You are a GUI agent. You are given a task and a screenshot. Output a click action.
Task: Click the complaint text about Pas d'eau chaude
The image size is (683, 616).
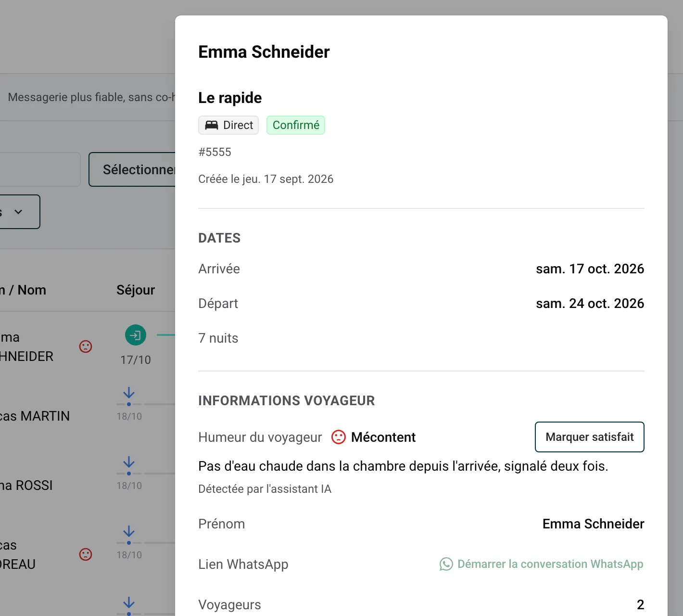click(403, 466)
